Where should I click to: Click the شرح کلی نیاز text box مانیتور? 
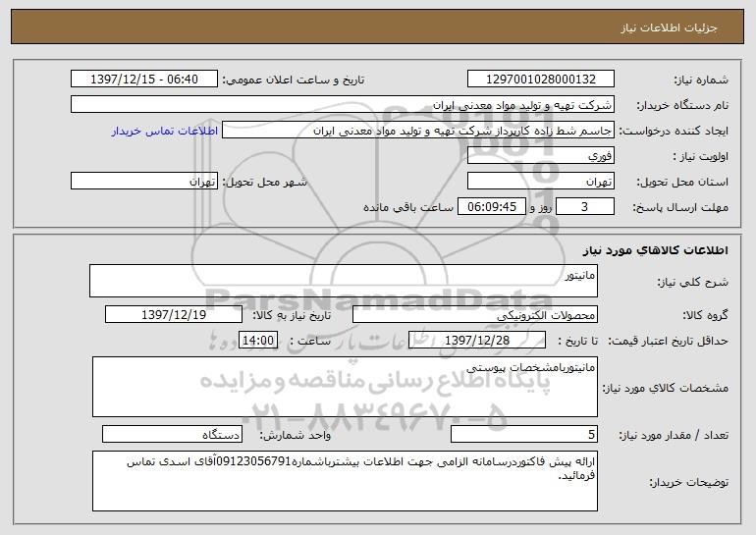(344, 281)
